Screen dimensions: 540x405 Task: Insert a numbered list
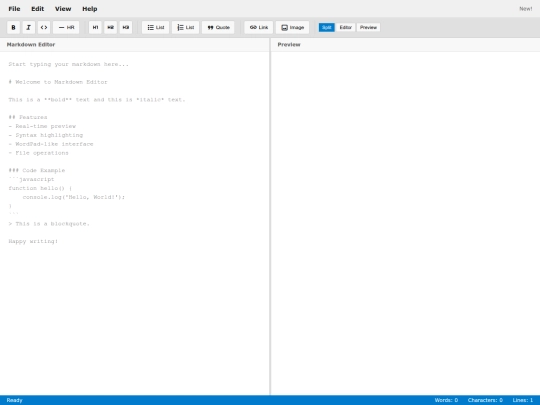coord(186,28)
